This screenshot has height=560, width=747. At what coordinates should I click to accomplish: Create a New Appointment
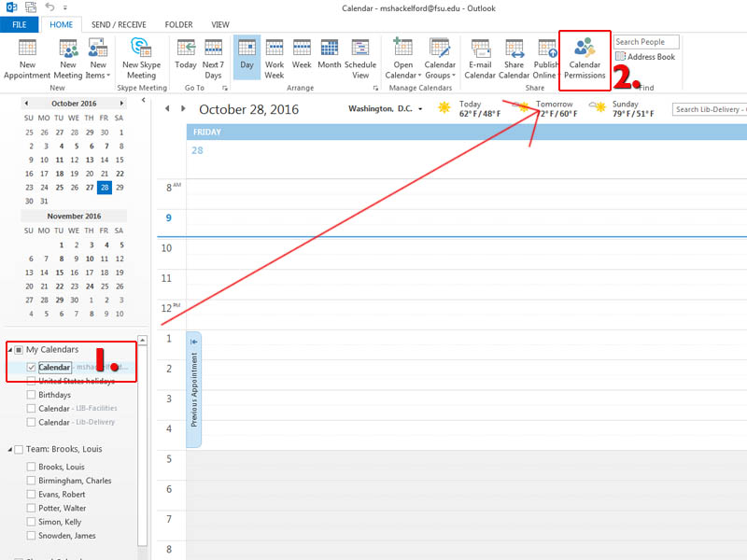27,59
